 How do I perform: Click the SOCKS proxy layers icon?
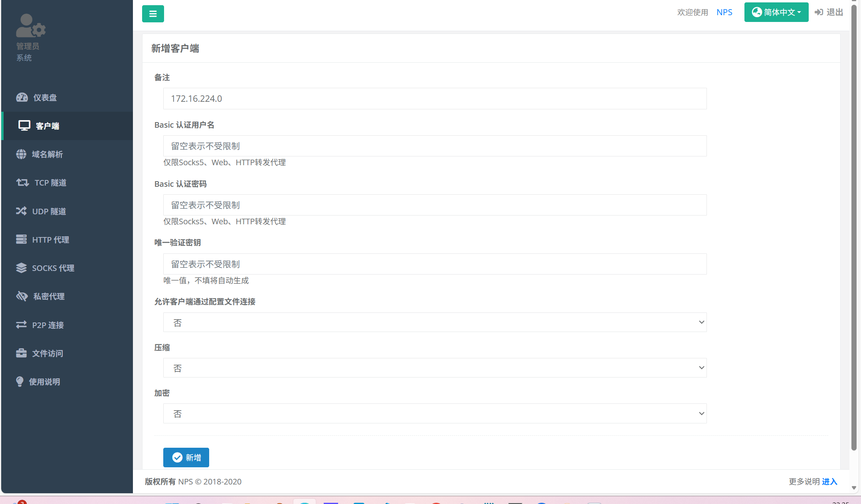(x=21, y=268)
